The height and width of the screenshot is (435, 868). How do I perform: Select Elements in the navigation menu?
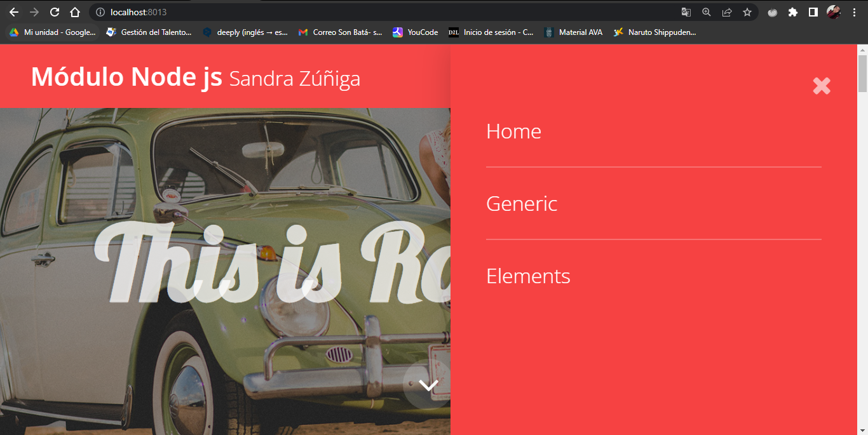528,276
